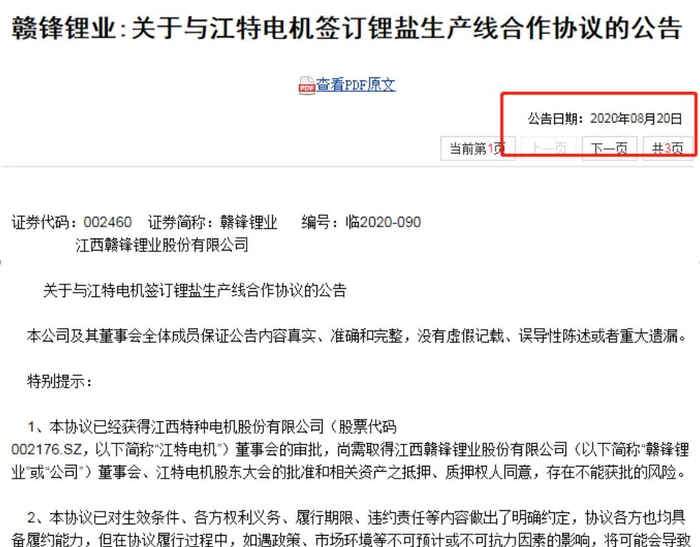
Task: Click the subtitle 关于与江特电机签订锂盐生产线合作协议的公告
Action: tap(195, 291)
